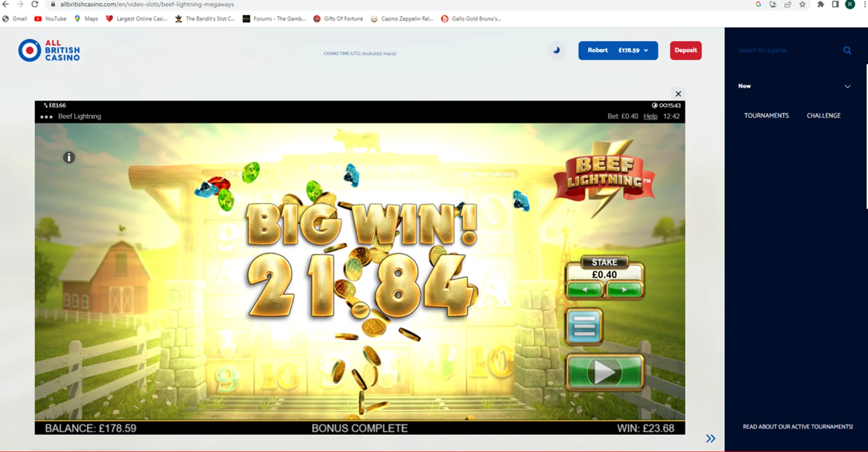Close the game window with the X
The image size is (868, 452).
pos(678,94)
